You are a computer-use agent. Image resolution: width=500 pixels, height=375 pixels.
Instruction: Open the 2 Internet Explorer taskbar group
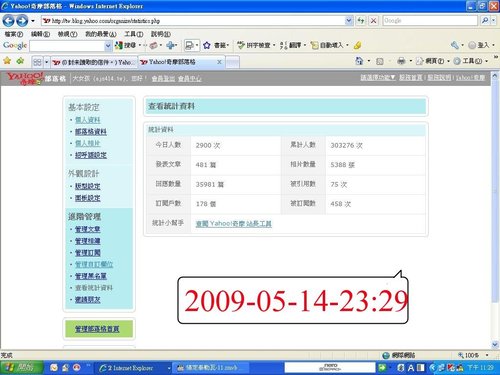point(134,368)
